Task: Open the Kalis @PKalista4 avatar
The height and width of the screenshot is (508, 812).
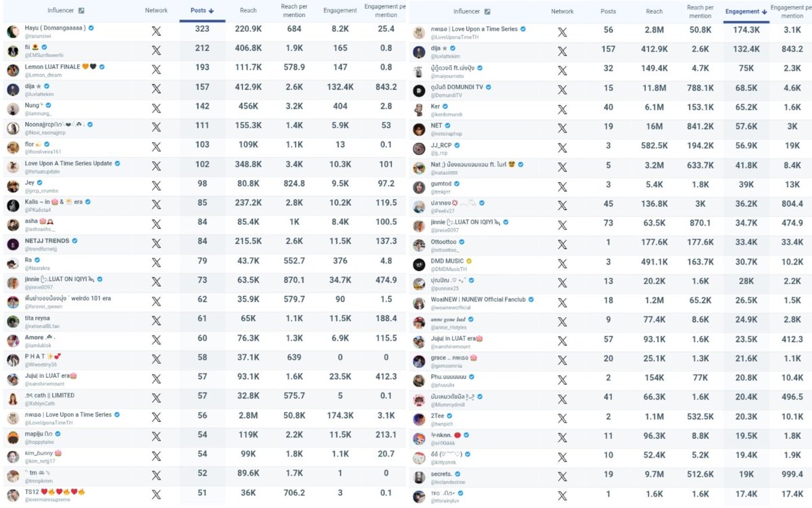Action: [13, 206]
